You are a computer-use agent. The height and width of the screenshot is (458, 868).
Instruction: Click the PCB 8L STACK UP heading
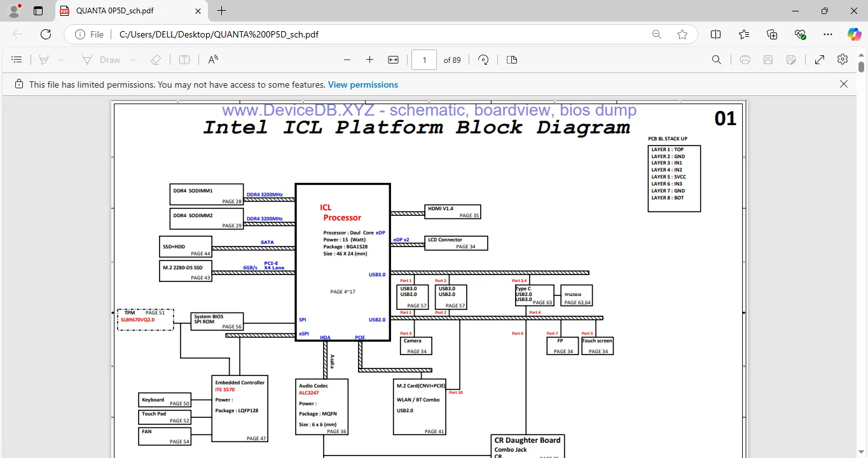(x=668, y=138)
